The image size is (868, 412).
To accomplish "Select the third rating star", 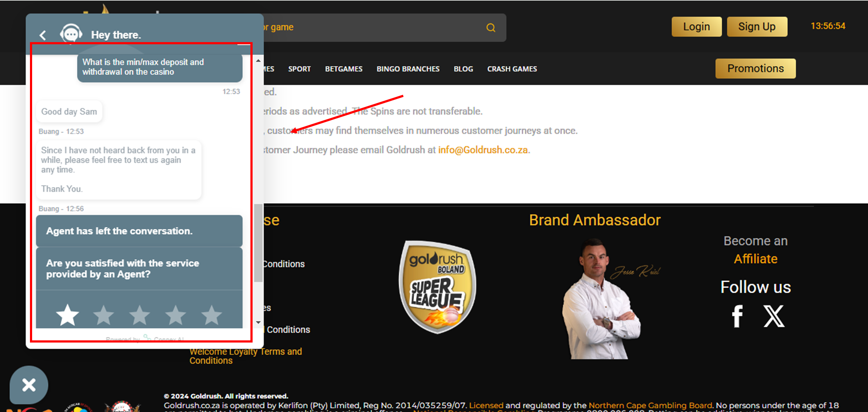I will (x=140, y=315).
